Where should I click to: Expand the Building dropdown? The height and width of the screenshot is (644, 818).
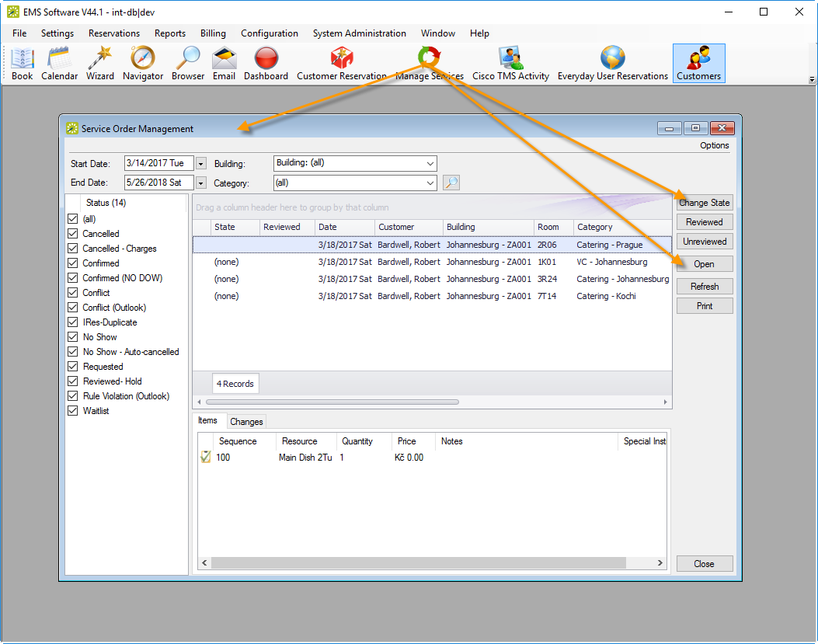pos(430,164)
